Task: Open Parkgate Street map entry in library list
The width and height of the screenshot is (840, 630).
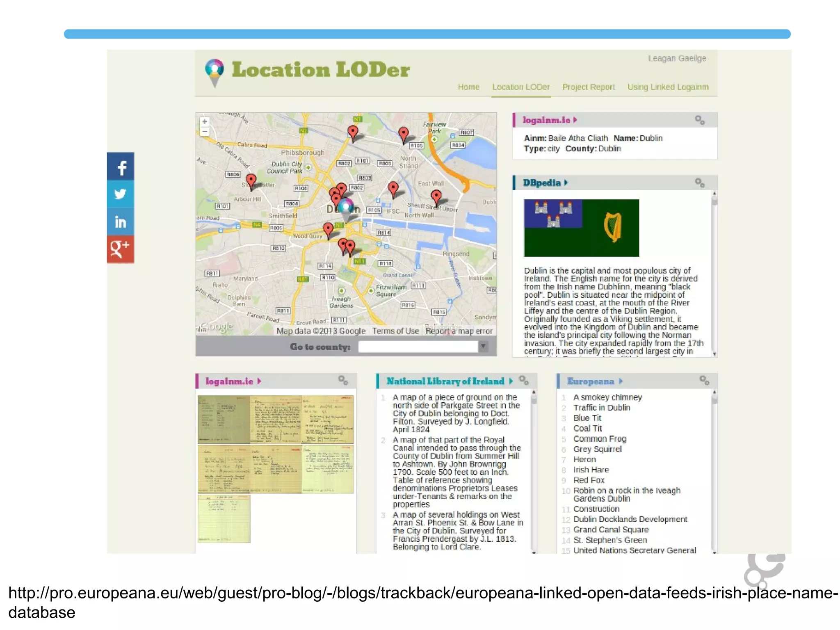Action: [x=456, y=413]
